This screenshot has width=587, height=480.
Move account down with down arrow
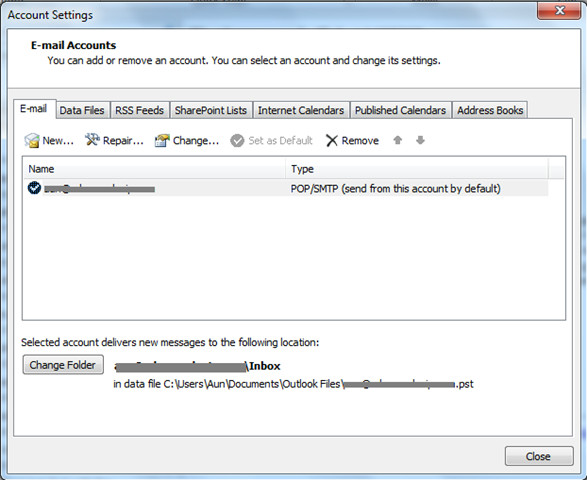coord(420,140)
